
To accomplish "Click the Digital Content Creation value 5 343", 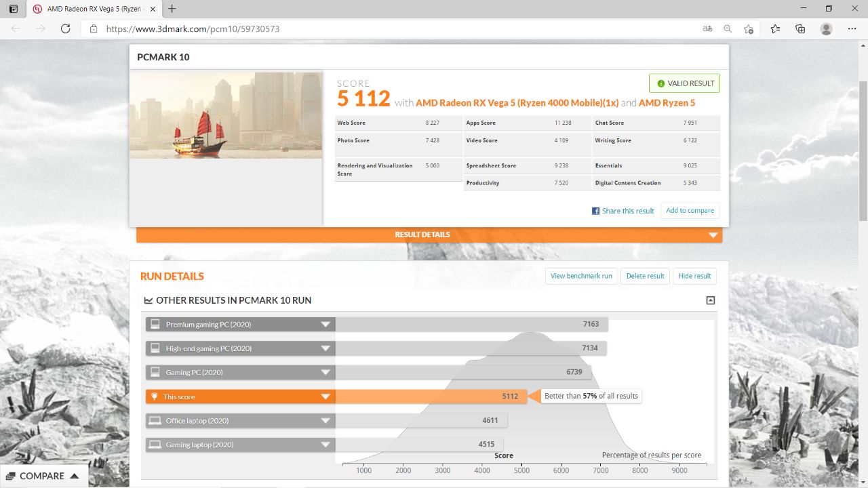I will tap(689, 183).
